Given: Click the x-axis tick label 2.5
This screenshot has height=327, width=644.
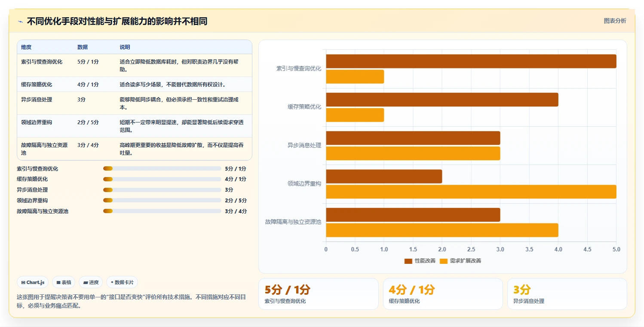Looking at the screenshot, I should 471,249.
